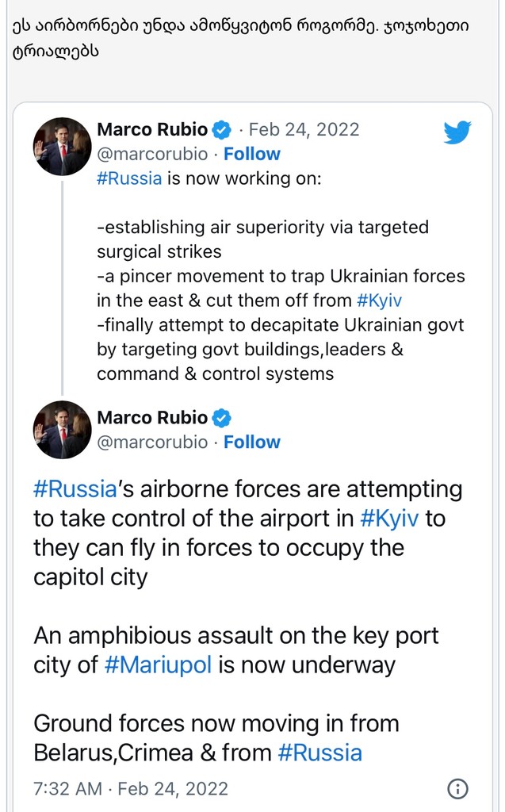Click the Feb 24, 2022 date in header
Viewport: 505px width, 812px height.
pyautogui.click(x=304, y=129)
